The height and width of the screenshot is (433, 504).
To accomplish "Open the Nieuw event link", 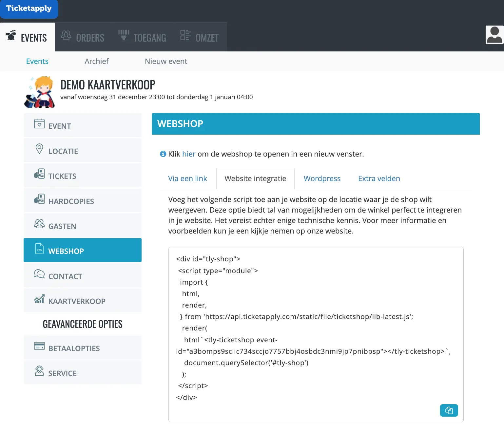I will pos(166,61).
